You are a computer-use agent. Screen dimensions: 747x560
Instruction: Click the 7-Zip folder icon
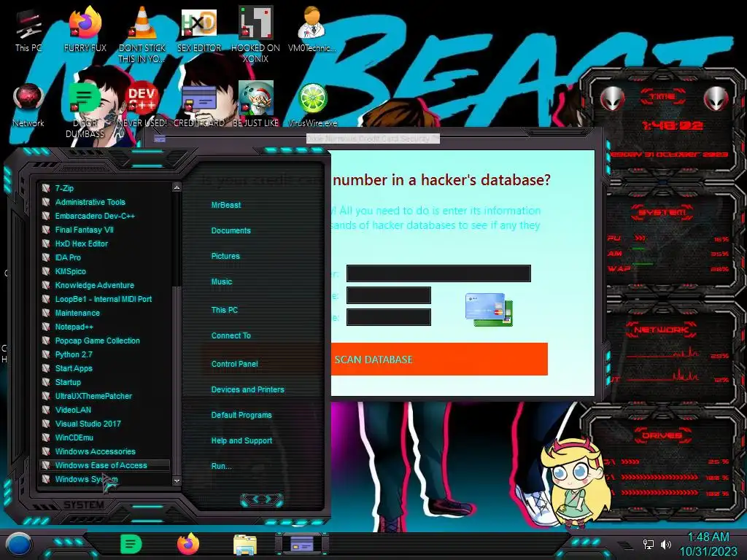(46, 188)
